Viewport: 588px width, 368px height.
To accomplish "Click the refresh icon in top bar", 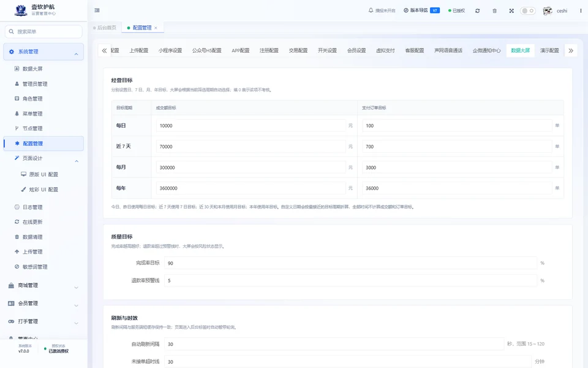I will pyautogui.click(x=477, y=11).
